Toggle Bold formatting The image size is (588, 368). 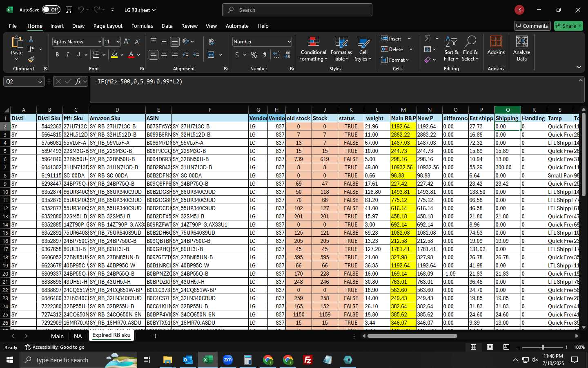click(57, 55)
